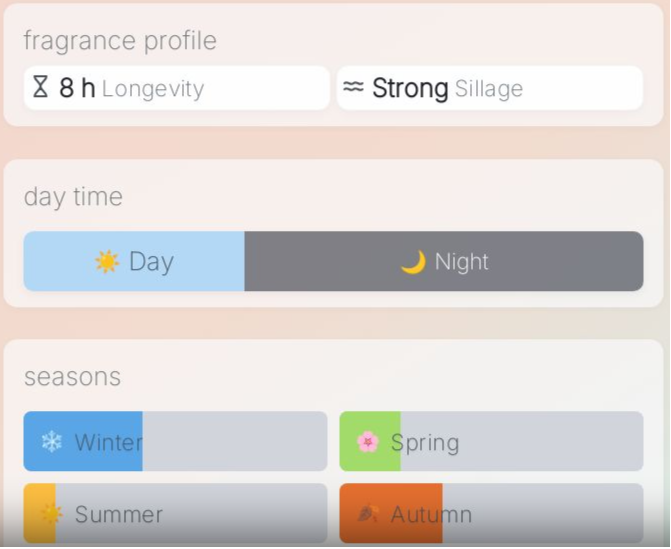Click the Winter season bar
The width and height of the screenshot is (671, 549).
click(175, 442)
